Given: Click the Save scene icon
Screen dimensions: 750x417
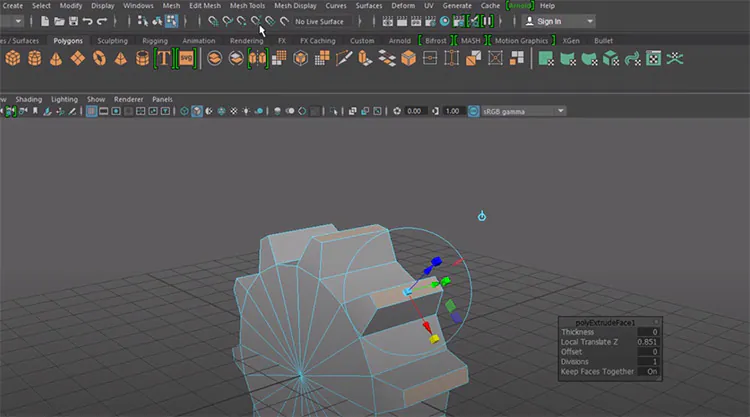Looking at the screenshot, I should pyautogui.click(x=73, y=21).
